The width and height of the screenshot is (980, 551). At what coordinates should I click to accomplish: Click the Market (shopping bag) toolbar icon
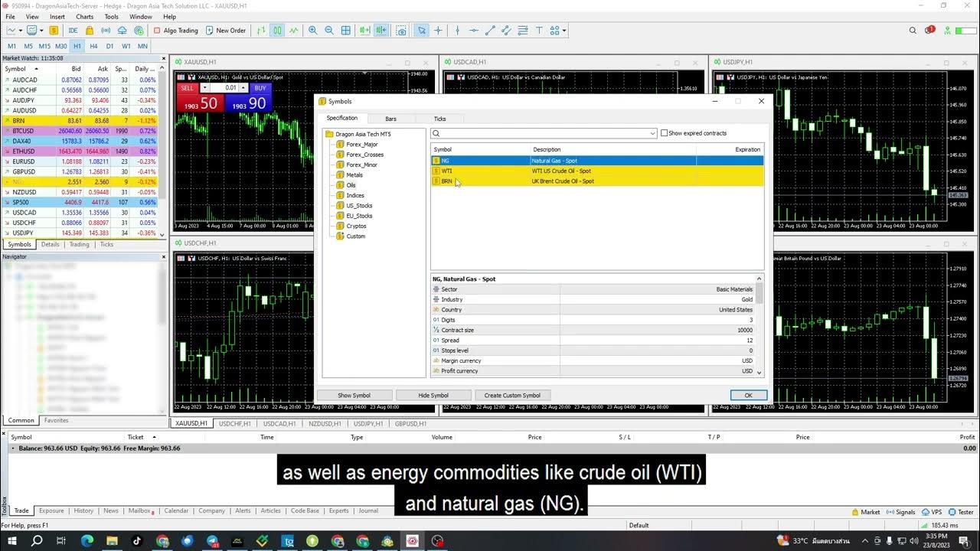click(x=90, y=31)
